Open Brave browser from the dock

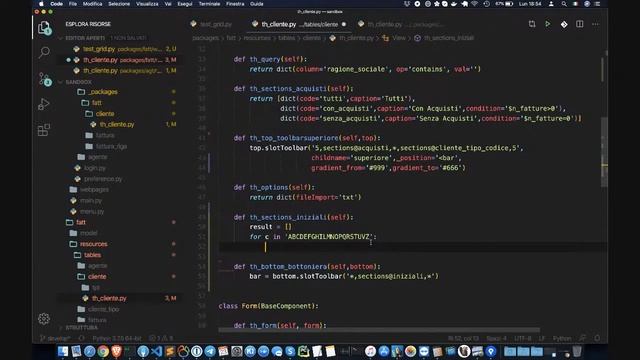[116, 351]
